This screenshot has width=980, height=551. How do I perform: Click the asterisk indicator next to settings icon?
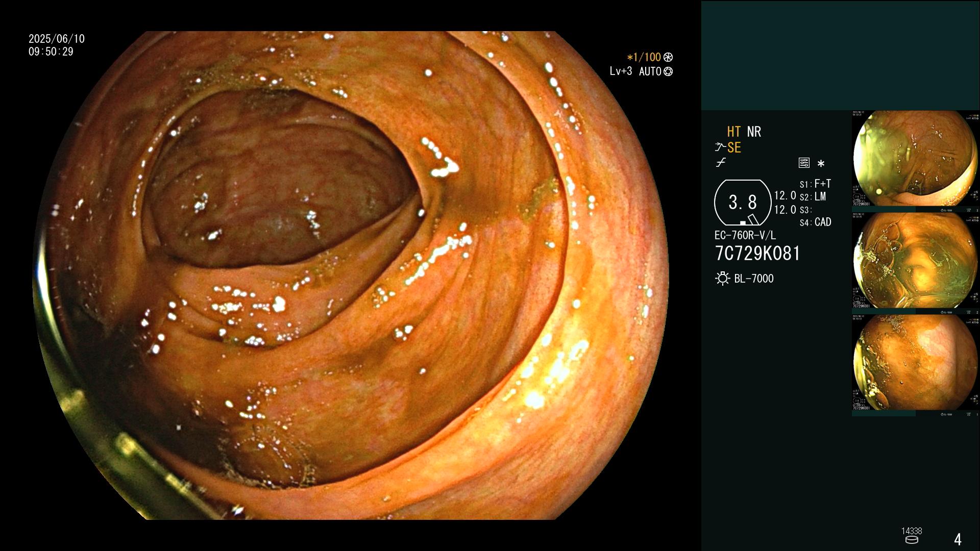(x=821, y=164)
